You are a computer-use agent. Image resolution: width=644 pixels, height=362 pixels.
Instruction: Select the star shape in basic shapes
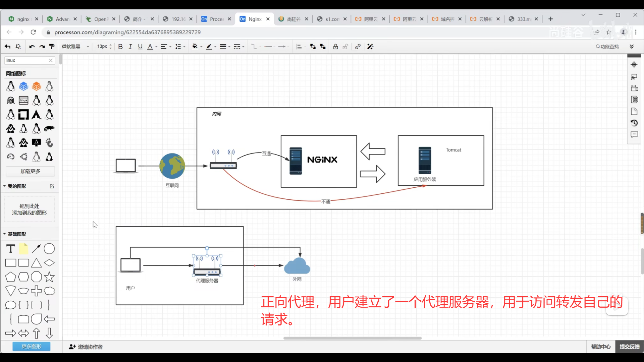click(49, 277)
